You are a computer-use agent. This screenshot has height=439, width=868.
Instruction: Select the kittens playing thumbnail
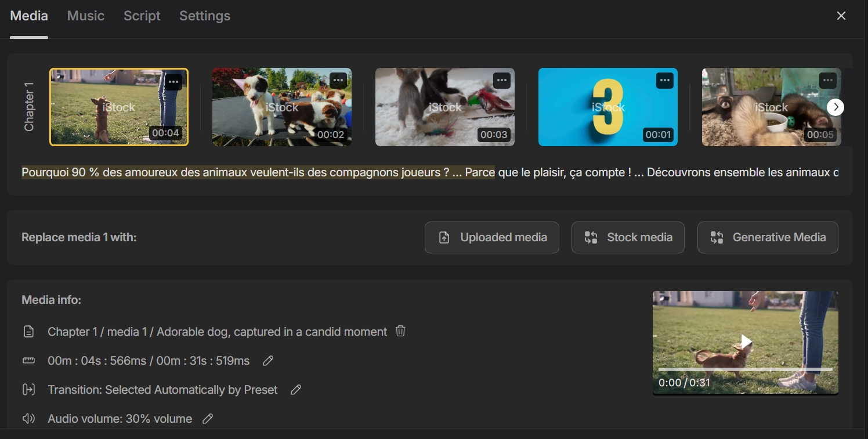point(445,107)
